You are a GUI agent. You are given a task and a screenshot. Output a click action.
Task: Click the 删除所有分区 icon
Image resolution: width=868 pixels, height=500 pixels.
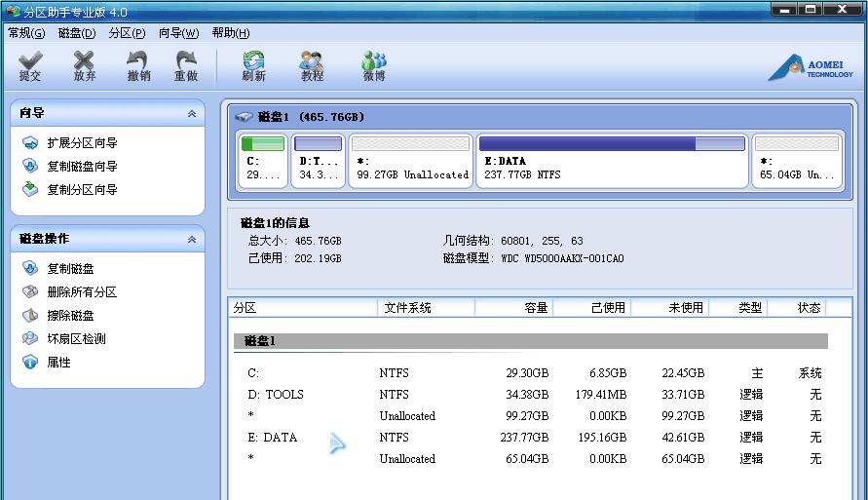click(x=30, y=291)
